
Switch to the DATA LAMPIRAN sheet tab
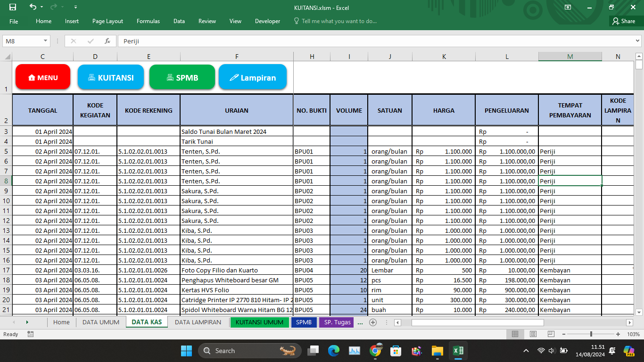click(x=198, y=322)
